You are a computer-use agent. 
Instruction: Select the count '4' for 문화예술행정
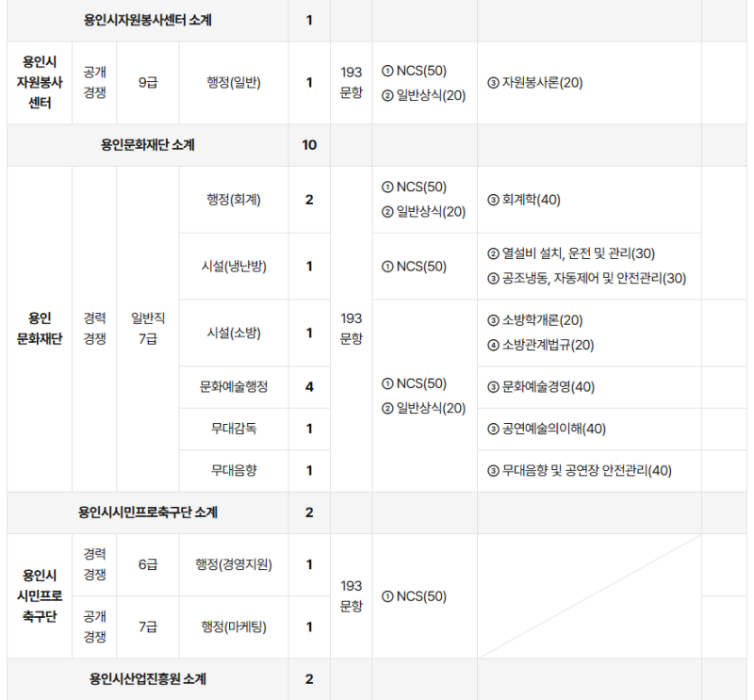coord(309,387)
